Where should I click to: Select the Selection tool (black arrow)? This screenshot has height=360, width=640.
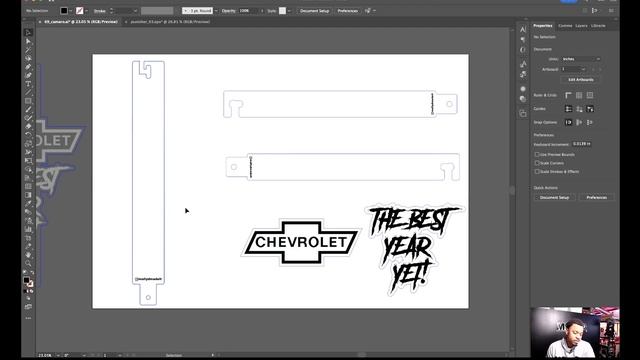click(28, 32)
